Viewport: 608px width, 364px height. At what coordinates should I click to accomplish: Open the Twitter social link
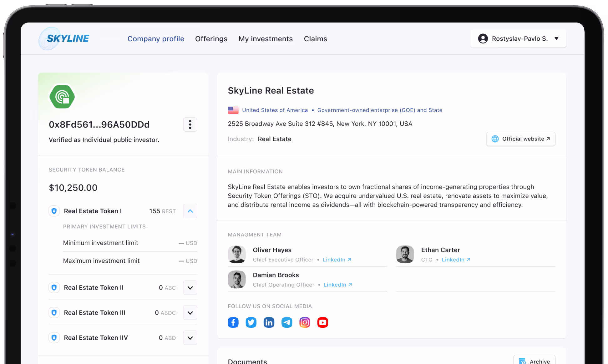(x=251, y=322)
